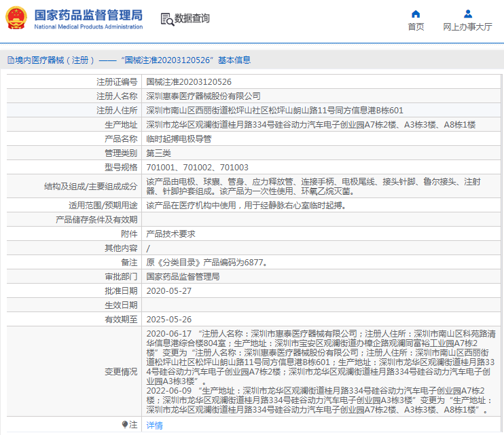Screen dimensions: 504x435
Task: Click the 注册证编号 row label
Action: point(117,82)
